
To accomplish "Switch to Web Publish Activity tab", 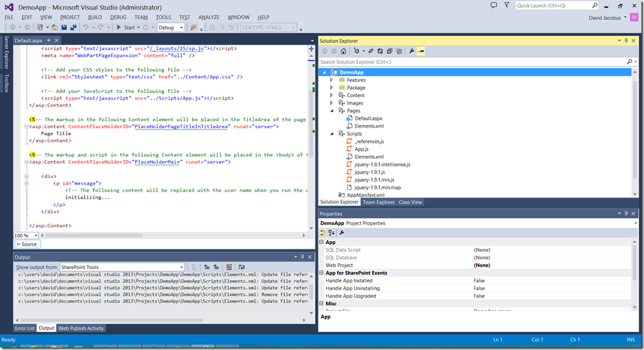I will 81,328.
